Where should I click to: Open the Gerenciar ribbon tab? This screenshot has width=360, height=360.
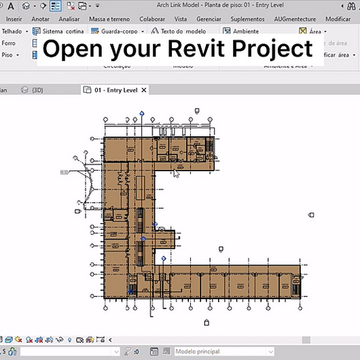209,19
